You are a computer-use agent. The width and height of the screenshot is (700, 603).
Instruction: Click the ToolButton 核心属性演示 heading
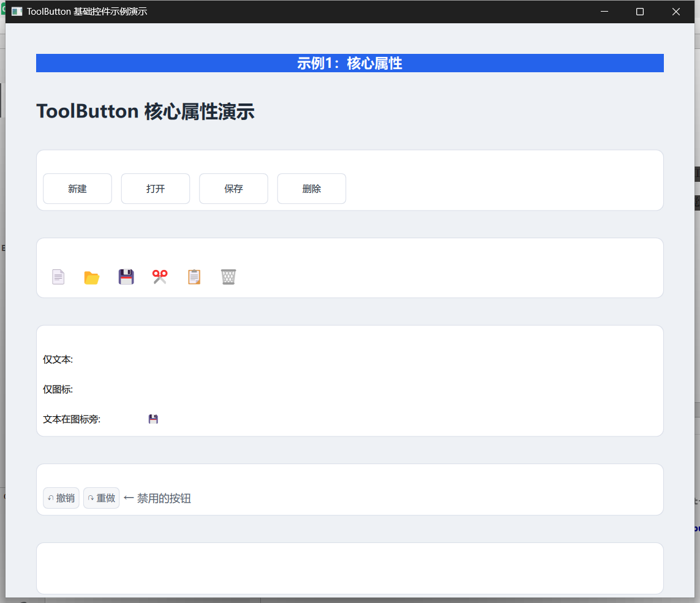[x=146, y=111]
